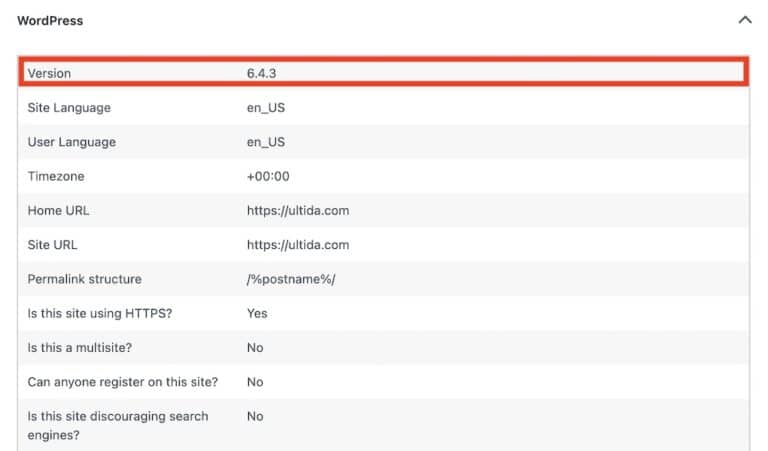The height and width of the screenshot is (451, 768).
Task: Click the Timezone label
Action: pos(56,176)
